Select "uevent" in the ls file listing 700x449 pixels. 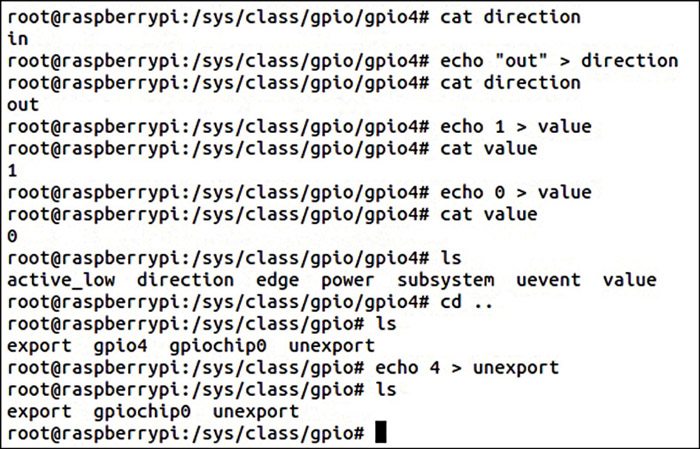click(x=548, y=280)
